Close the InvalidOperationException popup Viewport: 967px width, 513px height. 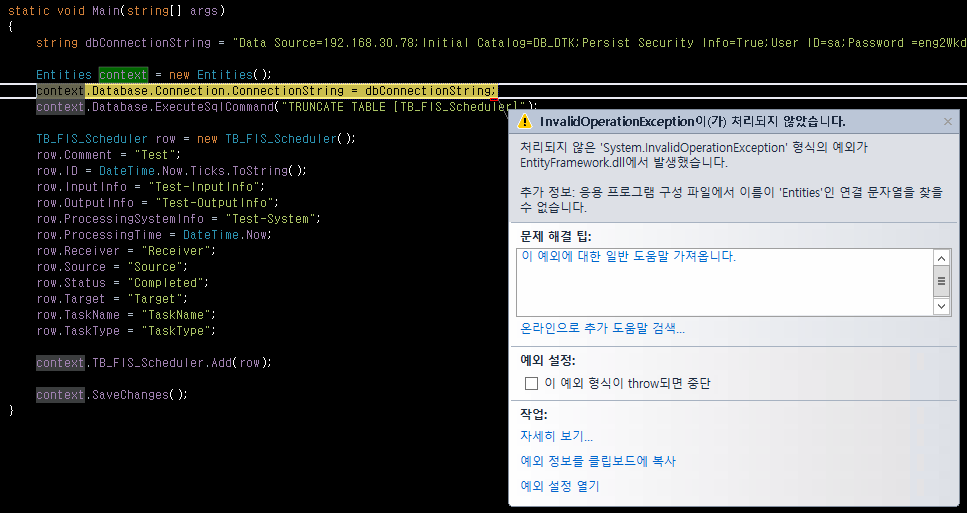(948, 122)
